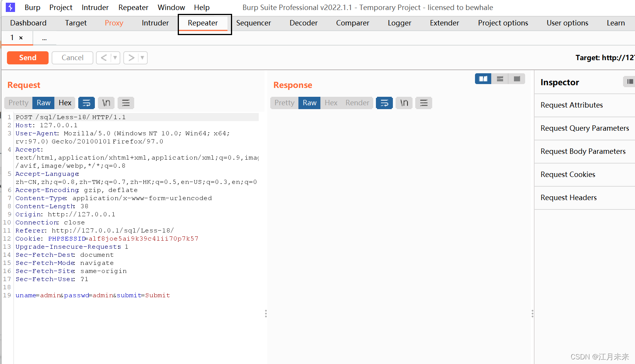Open the Window menu
Screen dimensions: 635x364
pos(172,7)
